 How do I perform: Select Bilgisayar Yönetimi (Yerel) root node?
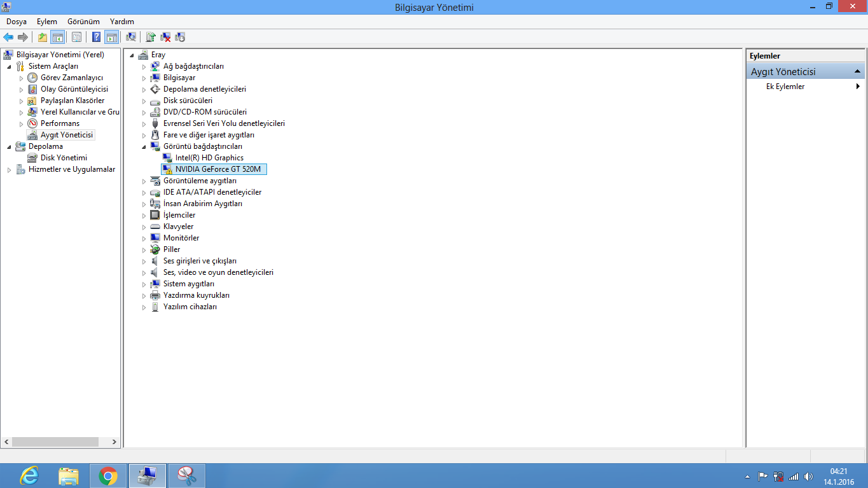point(60,55)
